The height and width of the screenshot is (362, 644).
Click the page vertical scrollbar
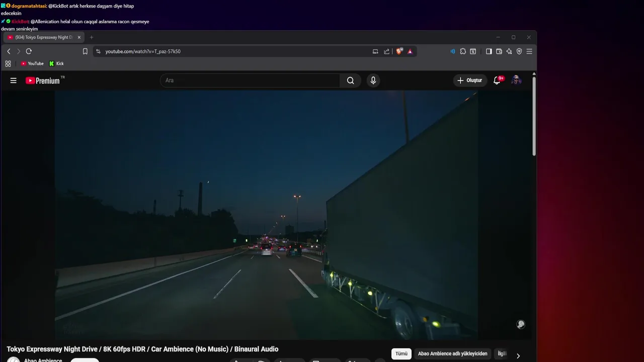tap(534, 117)
